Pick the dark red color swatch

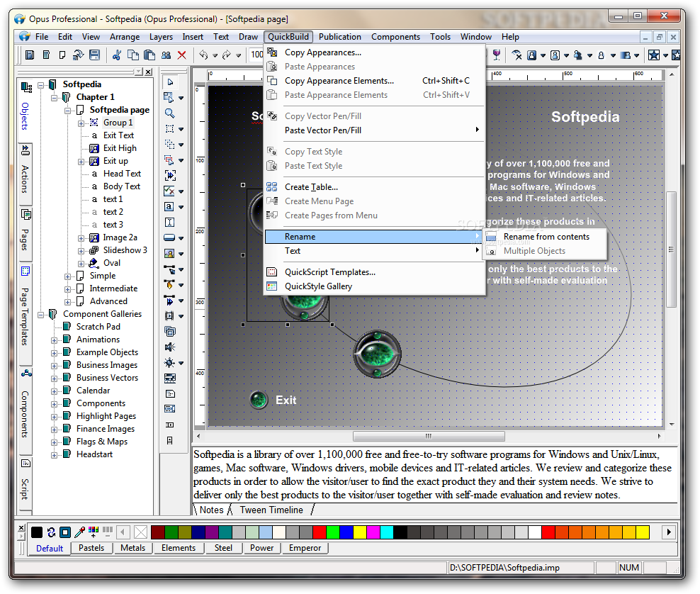click(x=157, y=532)
